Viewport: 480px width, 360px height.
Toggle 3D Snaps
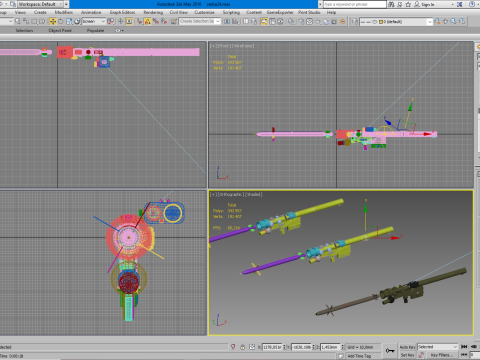pos(139,21)
